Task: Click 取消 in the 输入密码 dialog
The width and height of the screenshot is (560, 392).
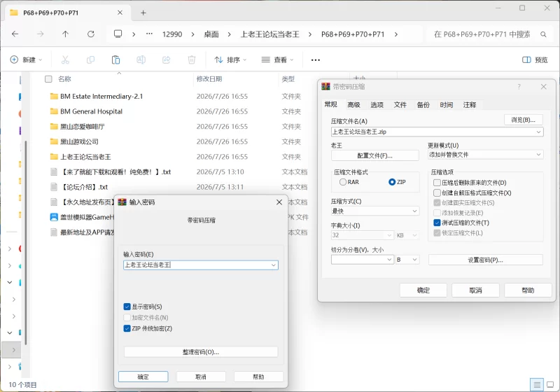Action: click(x=201, y=377)
